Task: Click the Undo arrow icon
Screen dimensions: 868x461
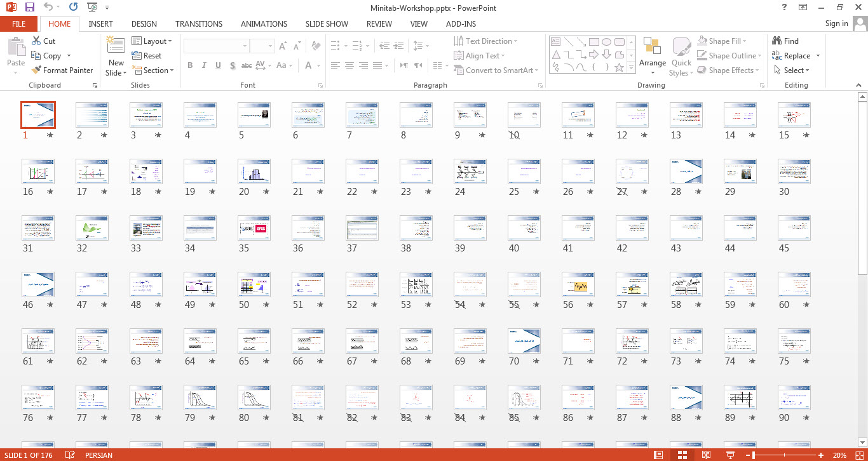Action: click(x=49, y=8)
